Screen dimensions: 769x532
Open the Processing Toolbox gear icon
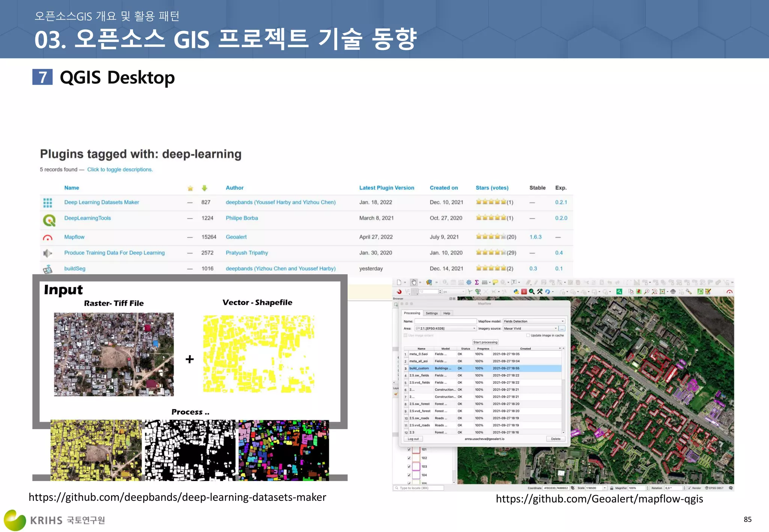point(469,282)
